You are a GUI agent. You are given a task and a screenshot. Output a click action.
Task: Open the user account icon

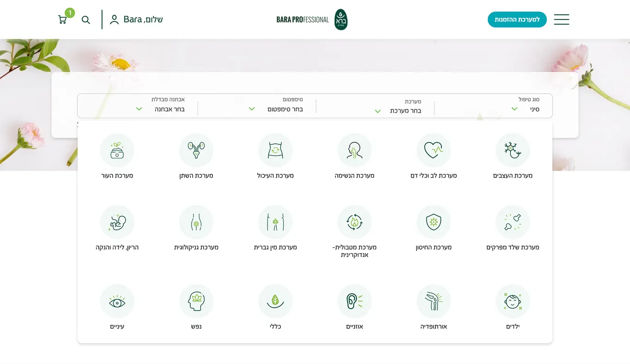(114, 19)
